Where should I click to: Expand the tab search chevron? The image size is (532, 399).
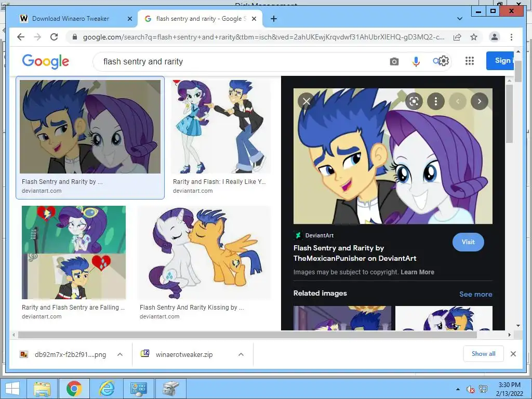click(460, 19)
